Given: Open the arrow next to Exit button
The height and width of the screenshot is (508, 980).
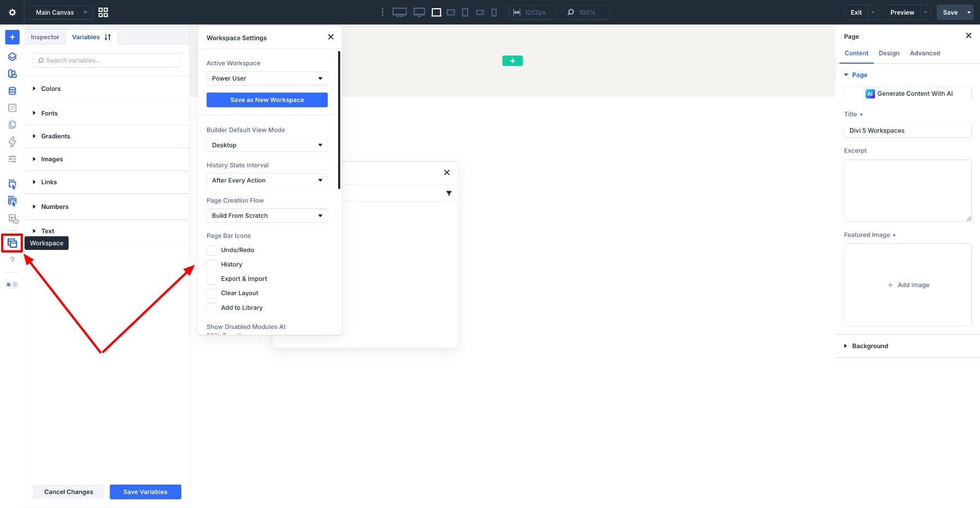Looking at the screenshot, I should (x=873, y=12).
